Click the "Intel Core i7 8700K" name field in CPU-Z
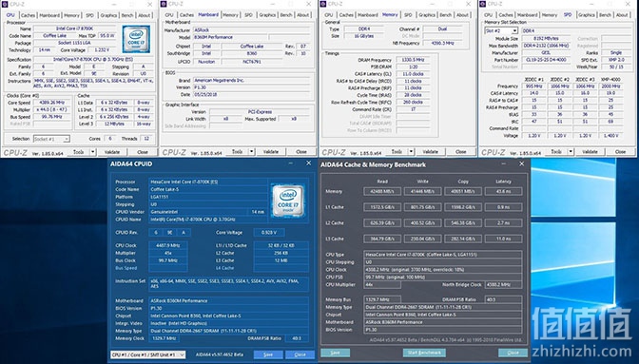Screen dimensions: 639x364 point(75,29)
